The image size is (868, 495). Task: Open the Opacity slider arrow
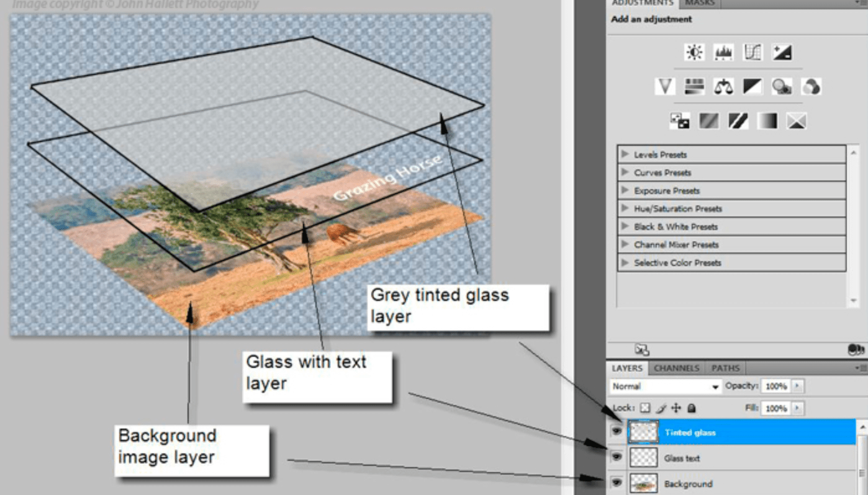[798, 386]
